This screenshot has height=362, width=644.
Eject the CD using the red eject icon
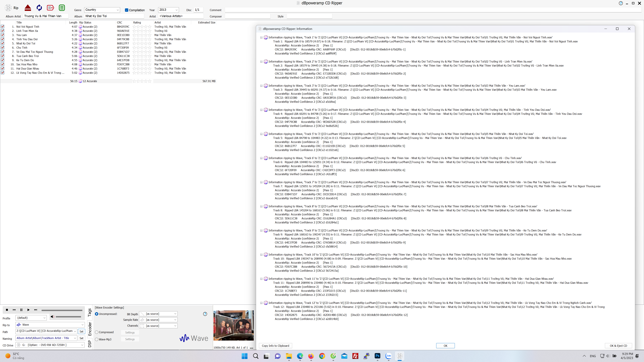[28, 8]
